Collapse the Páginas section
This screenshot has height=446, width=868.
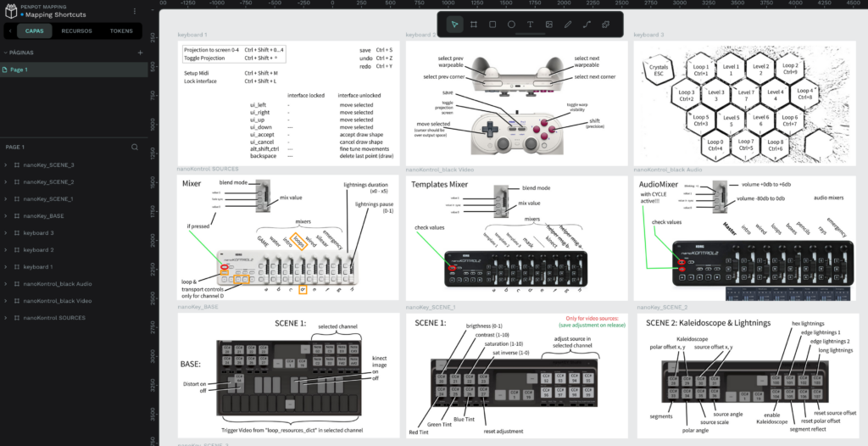pos(5,53)
